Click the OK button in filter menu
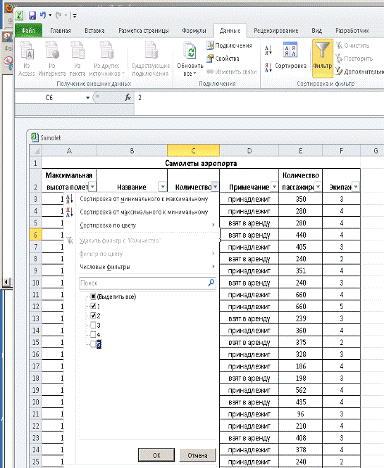 (x=156, y=455)
